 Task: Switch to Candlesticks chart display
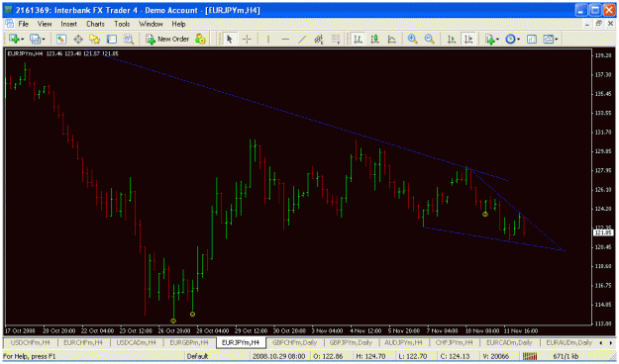tap(374, 39)
